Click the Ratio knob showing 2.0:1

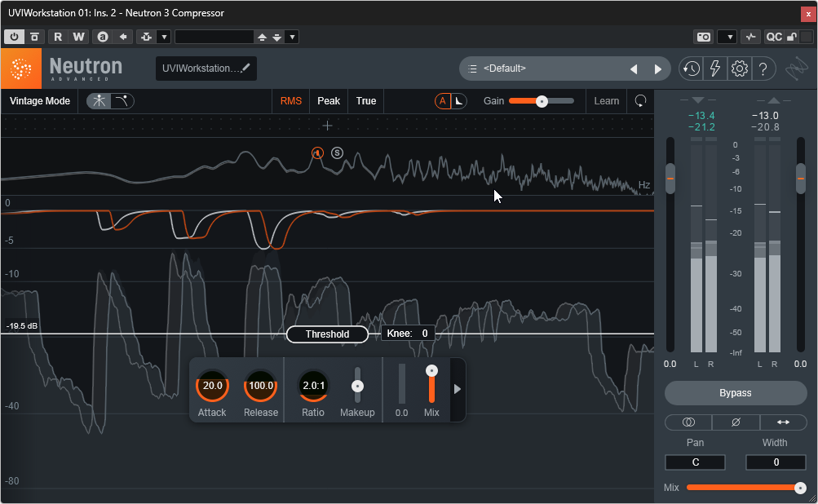click(x=313, y=386)
